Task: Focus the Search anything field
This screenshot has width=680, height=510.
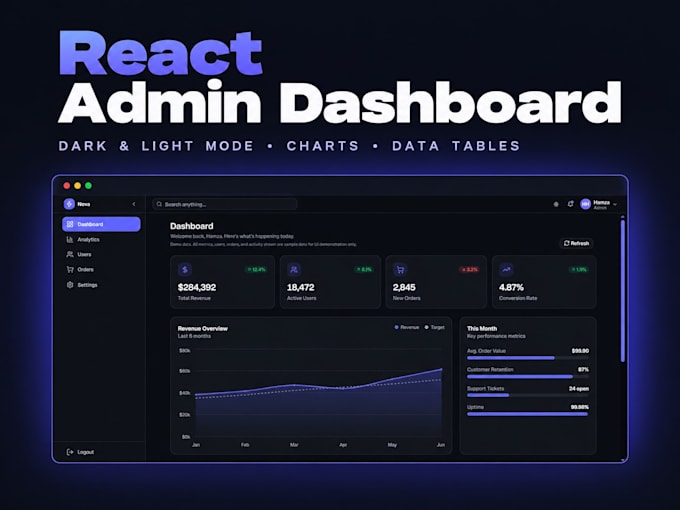Action: (225, 204)
